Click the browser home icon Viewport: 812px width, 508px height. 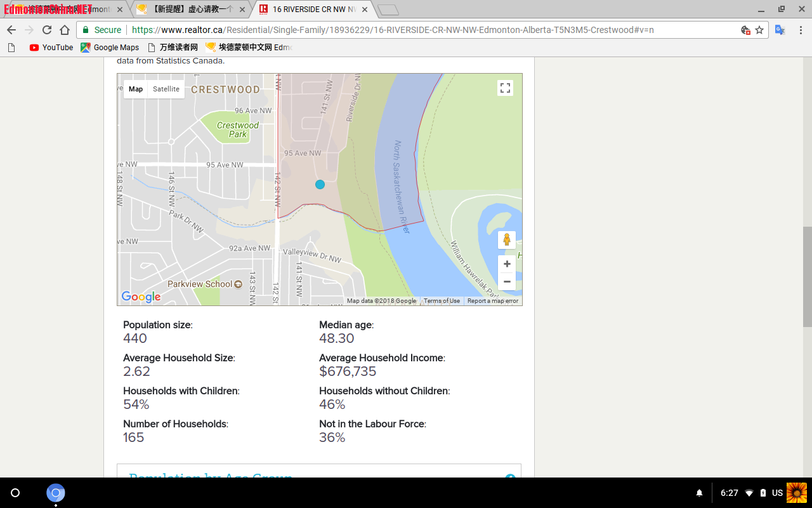point(65,30)
